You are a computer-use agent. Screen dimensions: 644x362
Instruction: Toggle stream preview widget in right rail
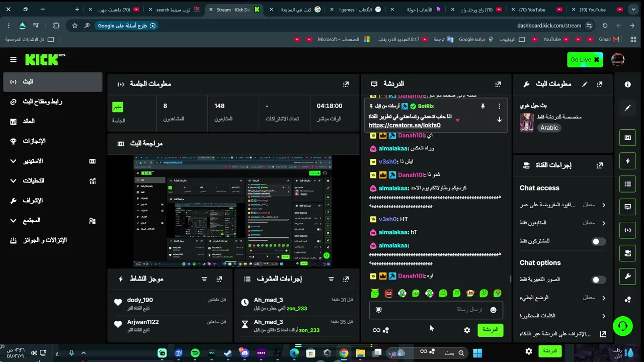627,138
